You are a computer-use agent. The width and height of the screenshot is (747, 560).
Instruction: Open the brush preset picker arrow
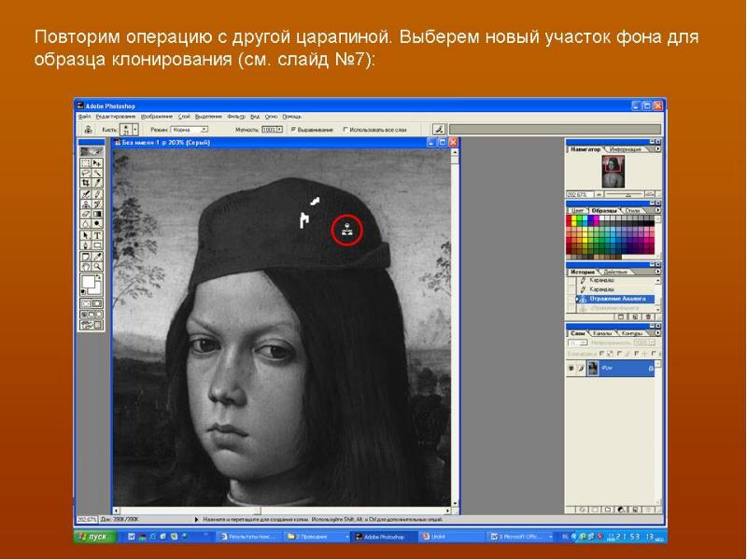[135, 130]
